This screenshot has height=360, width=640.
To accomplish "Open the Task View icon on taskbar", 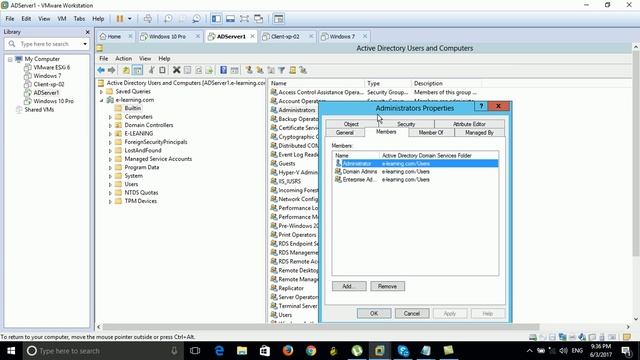I will pos(195,351).
